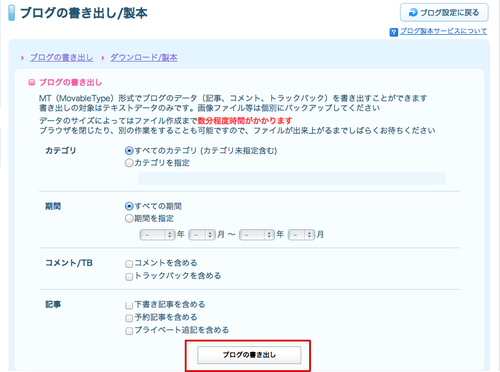Check プライベート追記を含める option
This screenshot has height=372, width=500.
129,331
